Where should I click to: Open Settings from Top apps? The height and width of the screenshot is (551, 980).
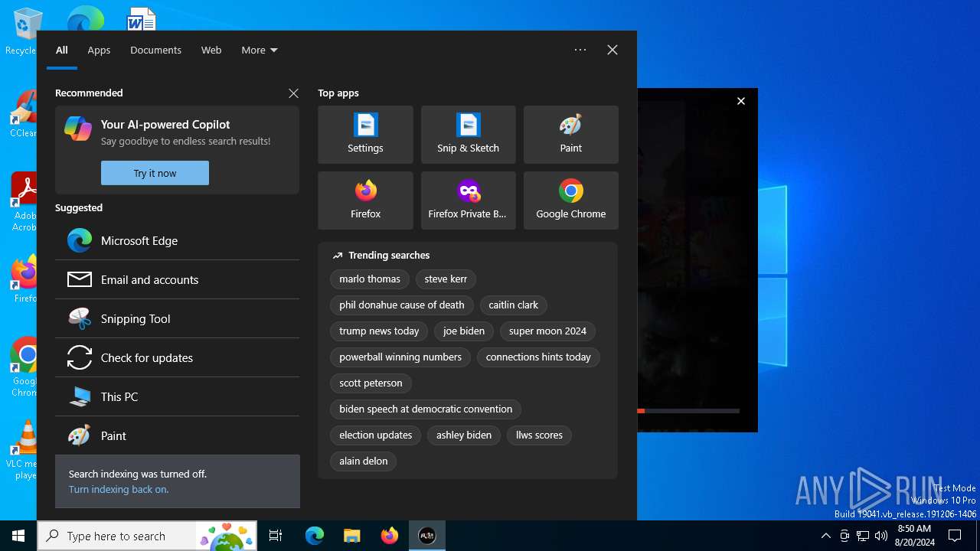click(x=365, y=135)
